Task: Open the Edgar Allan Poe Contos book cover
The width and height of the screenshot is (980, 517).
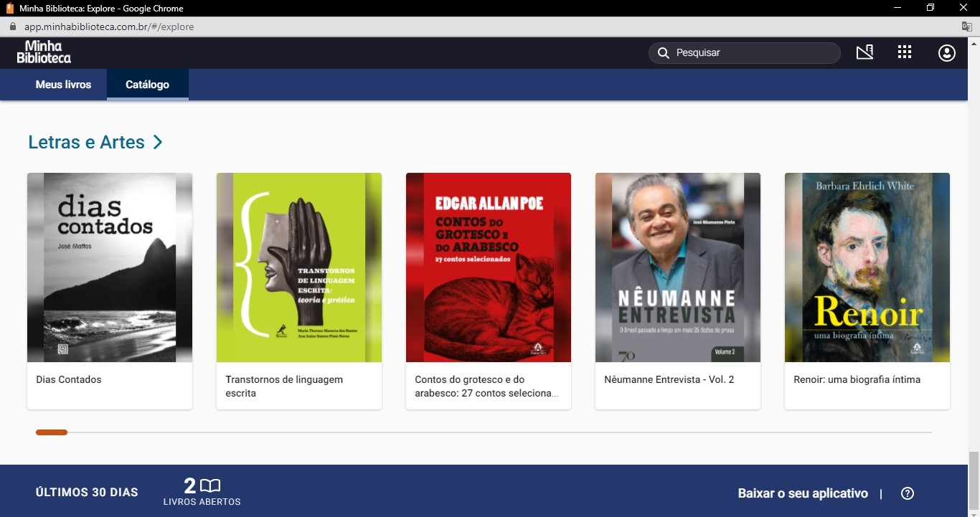Action: point(489,267)
